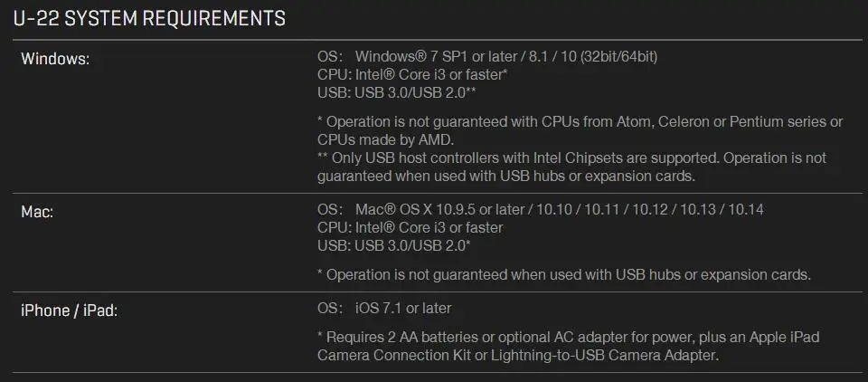868x382 pixels.
Task: Click the Mac CPU Intel Core i3 line
Action: (410, 227)
